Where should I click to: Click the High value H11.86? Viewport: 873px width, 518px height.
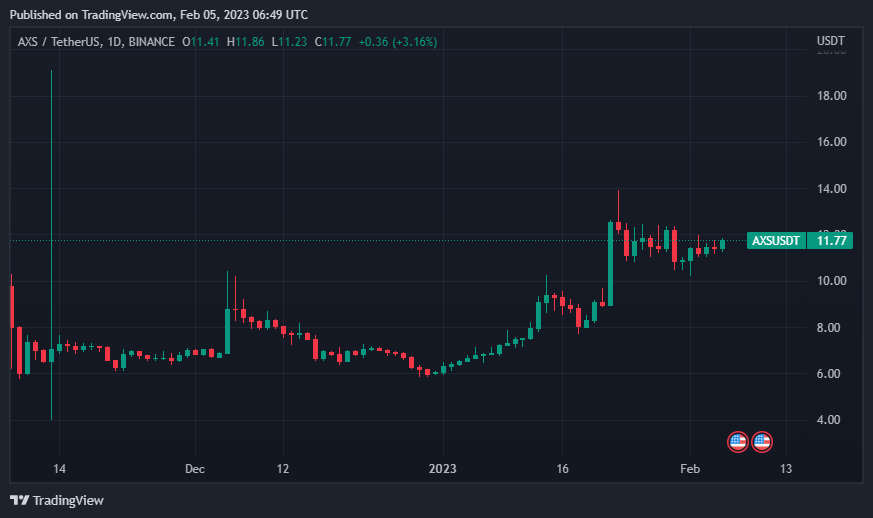click(x=246, y=42)
